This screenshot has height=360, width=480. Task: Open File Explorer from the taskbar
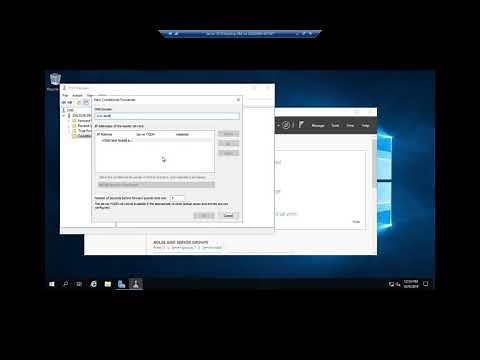(x=108, y=284)
